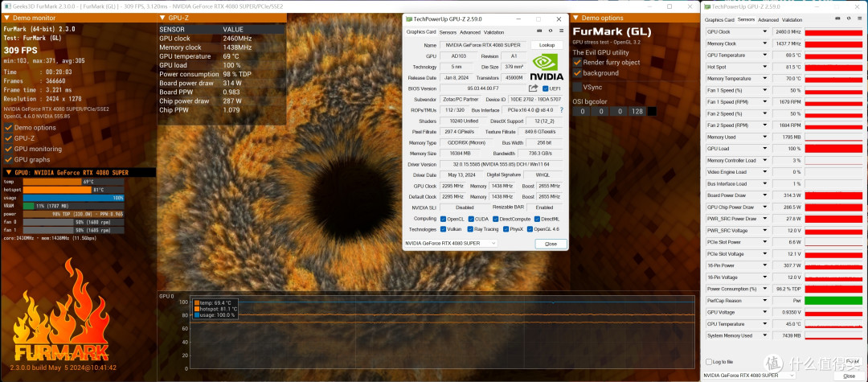Click the Reset button in Sensors window

coord(853,362)
